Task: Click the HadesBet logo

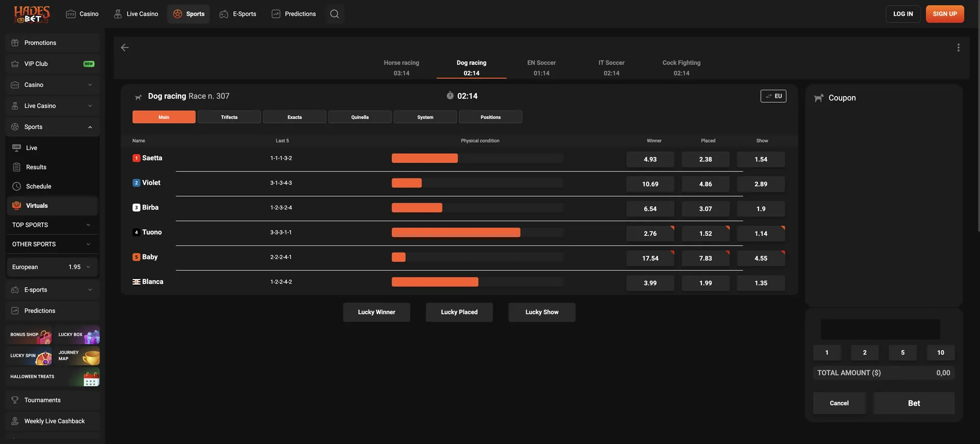Action: tap(32, 14)
